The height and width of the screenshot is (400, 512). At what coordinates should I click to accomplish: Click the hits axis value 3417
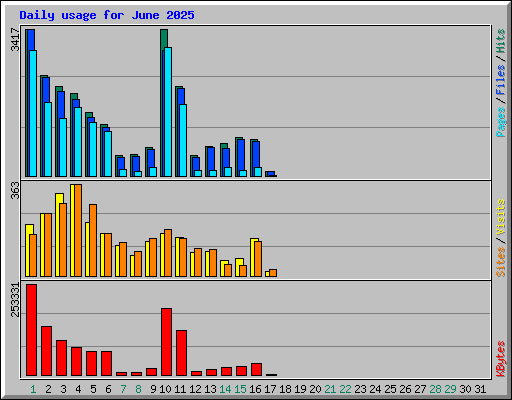click(x=15, y=40)
